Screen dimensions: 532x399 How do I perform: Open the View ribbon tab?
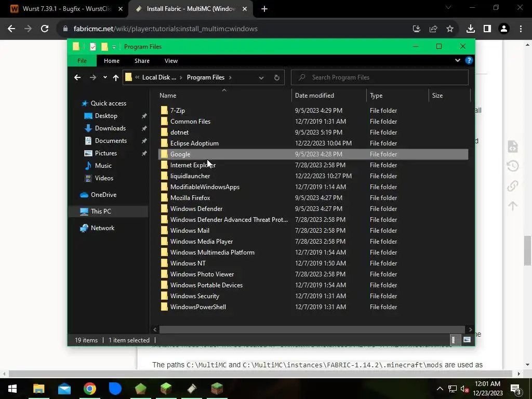pyautogui.click(x=171, y=61)
